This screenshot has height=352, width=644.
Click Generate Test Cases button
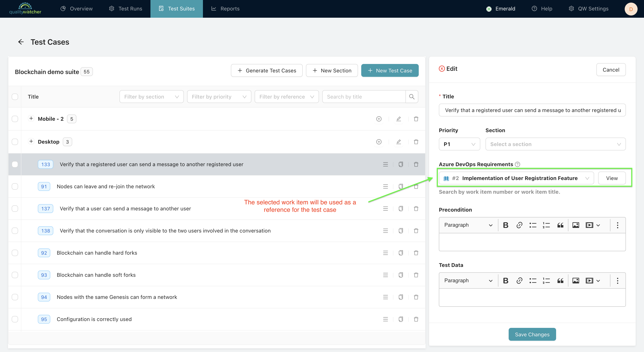(x=266, y=70)
